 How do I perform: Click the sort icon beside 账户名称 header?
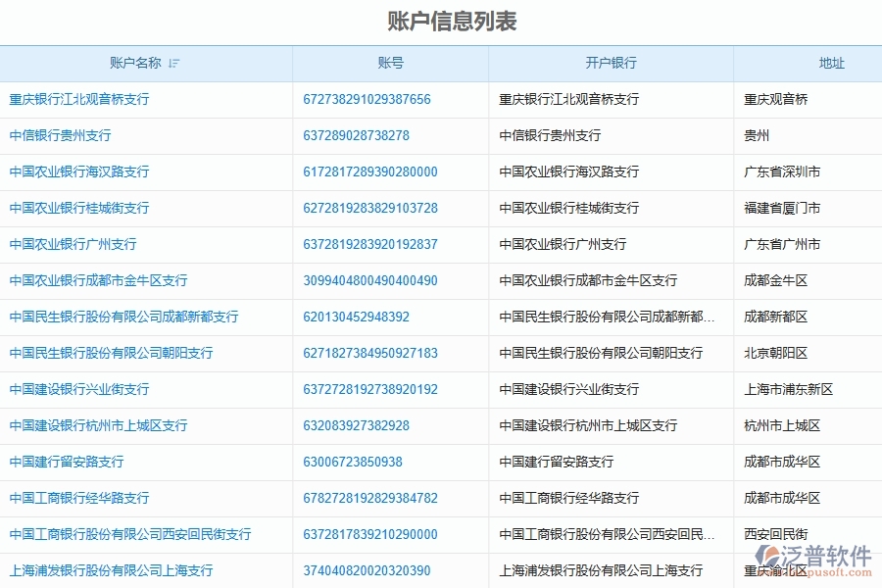(x=175, y=63)
